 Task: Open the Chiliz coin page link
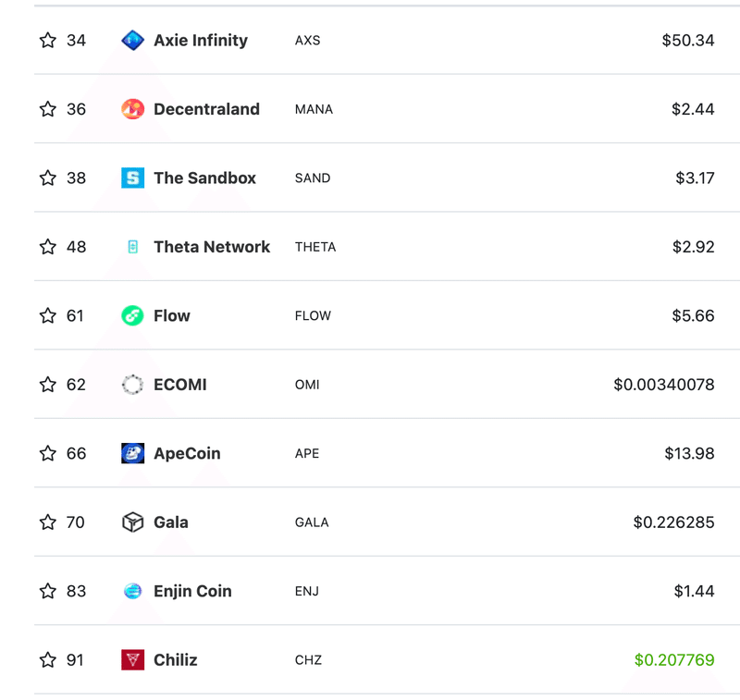[x=176, y=660]
